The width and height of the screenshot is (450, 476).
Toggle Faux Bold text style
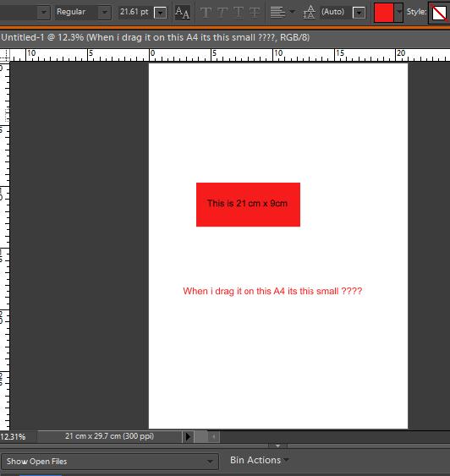coord(206,13)
